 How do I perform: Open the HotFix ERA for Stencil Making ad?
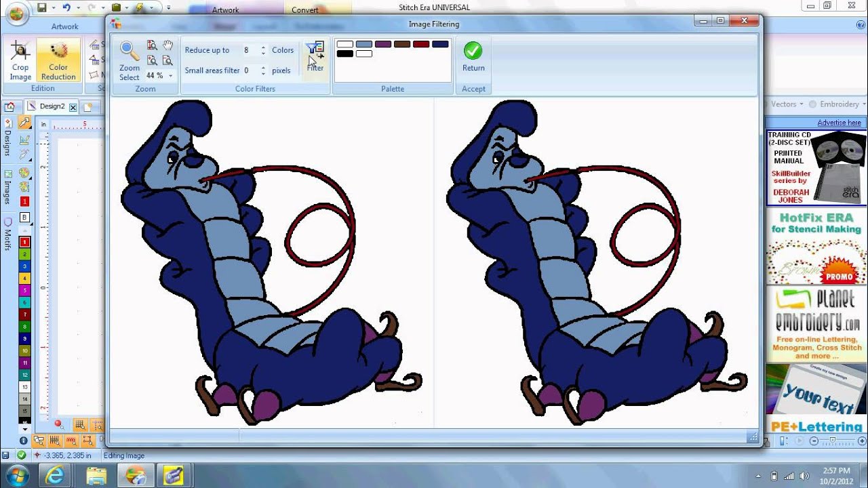point(816,247)
